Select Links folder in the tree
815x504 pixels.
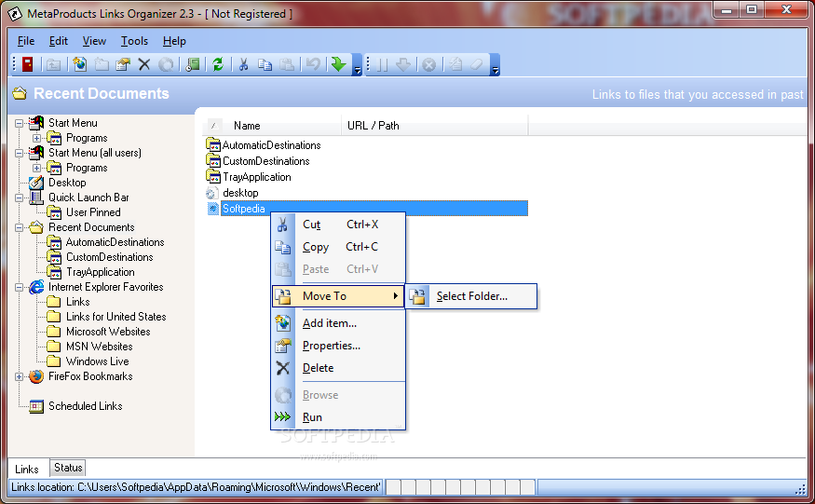(x=78, y=302)
